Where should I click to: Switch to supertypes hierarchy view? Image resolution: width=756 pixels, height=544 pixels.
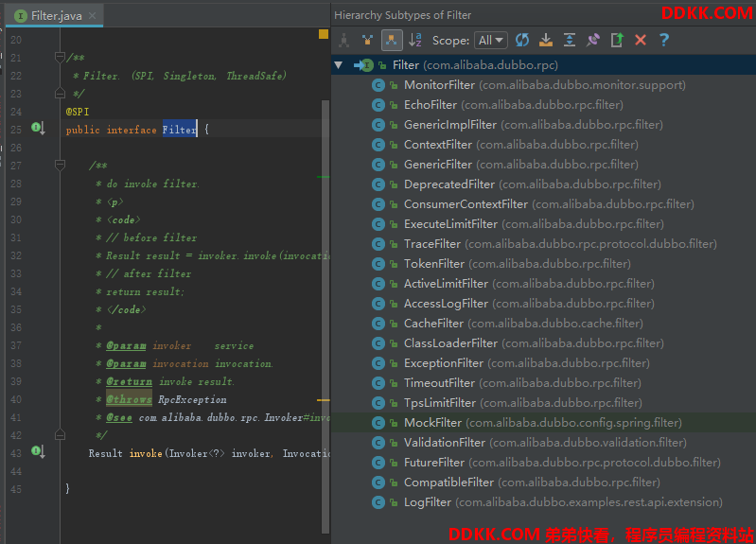367,40
